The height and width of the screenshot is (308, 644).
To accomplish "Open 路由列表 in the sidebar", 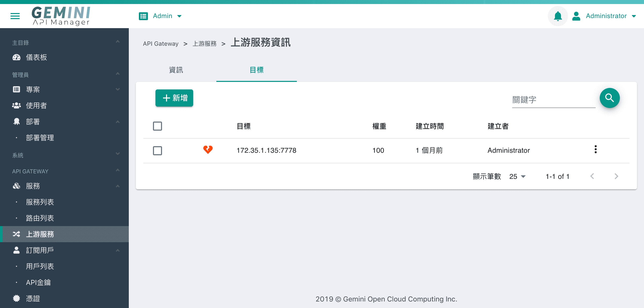I will (40, 218).
